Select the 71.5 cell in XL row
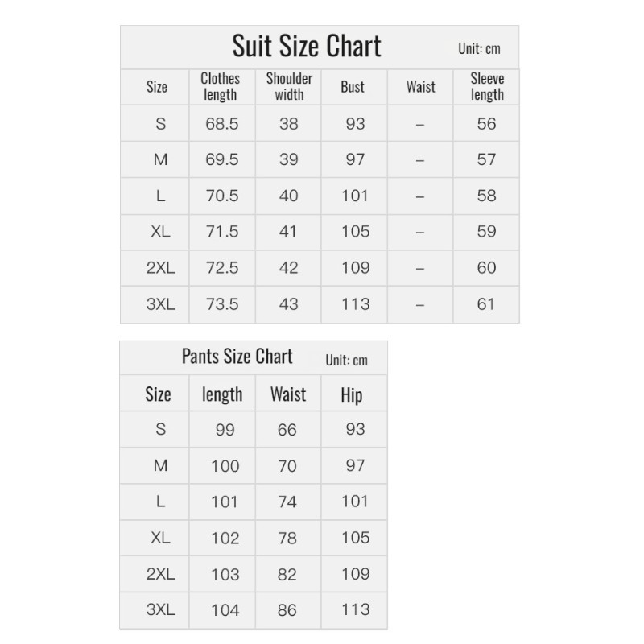This screenshot has height=644, width=644. tap(222, 232)
